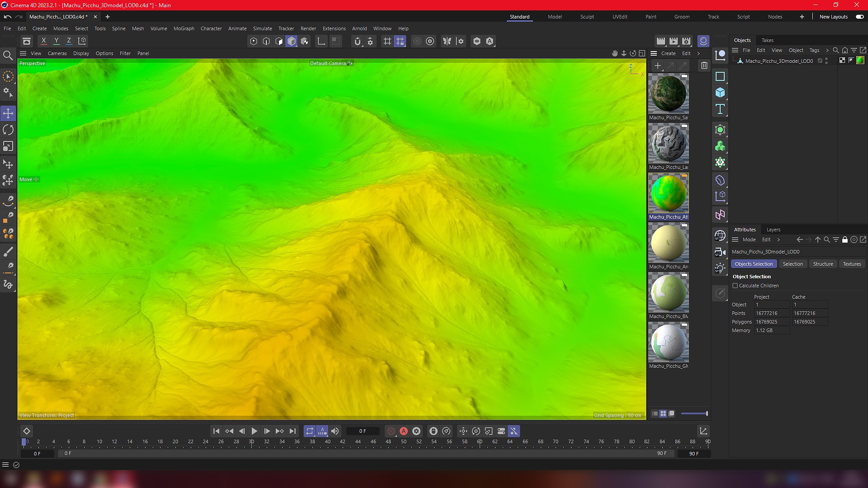Enable the Calculate Children checkbox

735,286
